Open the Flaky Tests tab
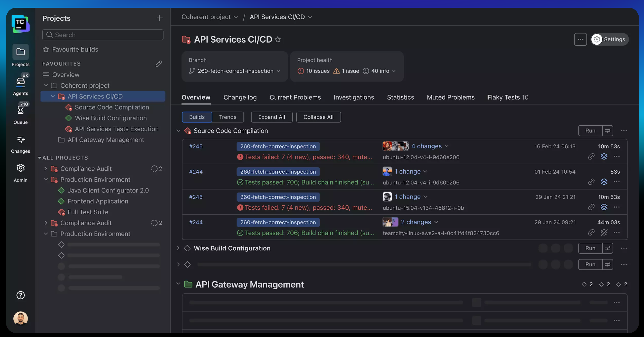 point(507,97)
